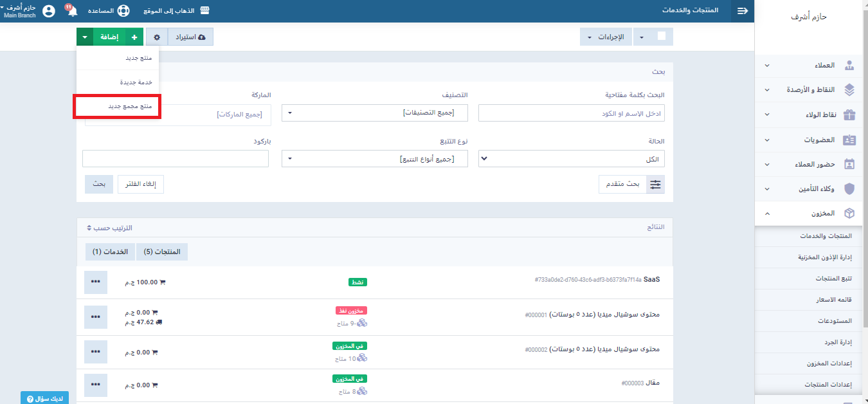Open the الإجراءات actions dropdown
The width and height of the screenshot is (868, 404).
(605, 37)
